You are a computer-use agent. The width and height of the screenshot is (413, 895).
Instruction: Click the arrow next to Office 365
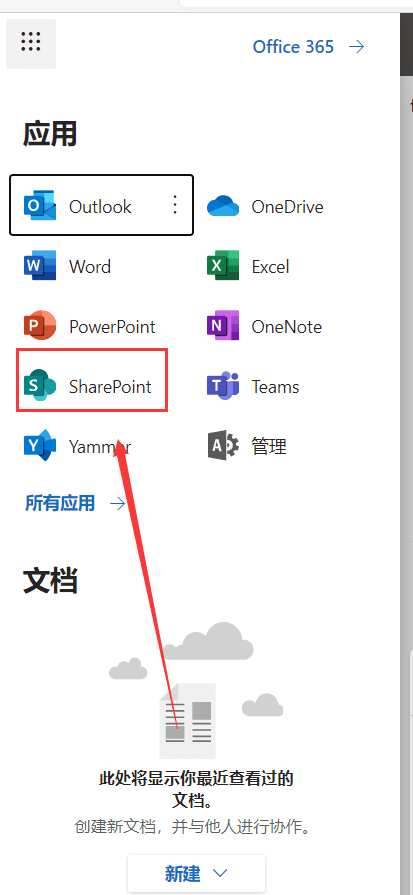coord(357,47)
